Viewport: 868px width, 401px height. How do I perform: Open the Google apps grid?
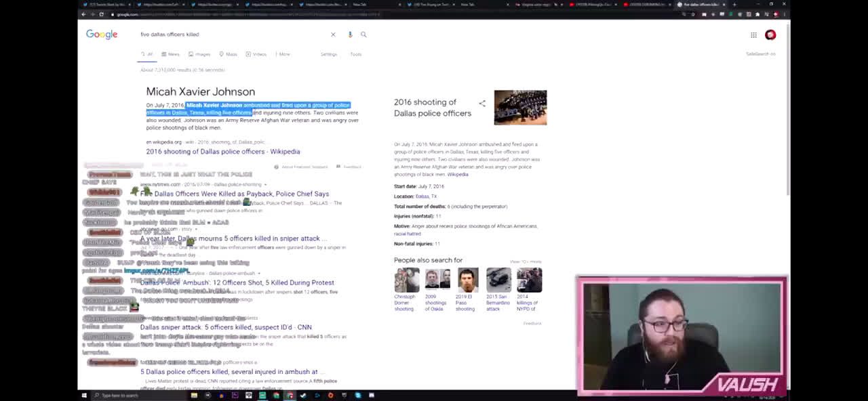(753, 35)
